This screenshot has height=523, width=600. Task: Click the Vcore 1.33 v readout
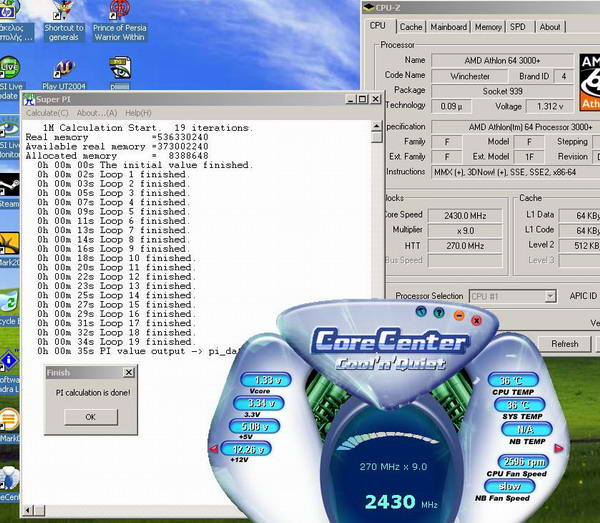(x=266, y=380)
